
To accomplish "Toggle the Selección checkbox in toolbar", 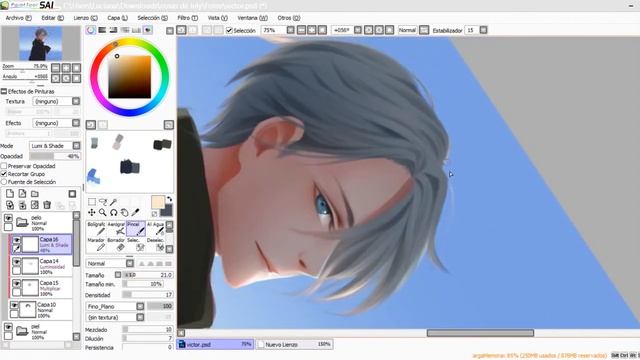I will [229, 30].
